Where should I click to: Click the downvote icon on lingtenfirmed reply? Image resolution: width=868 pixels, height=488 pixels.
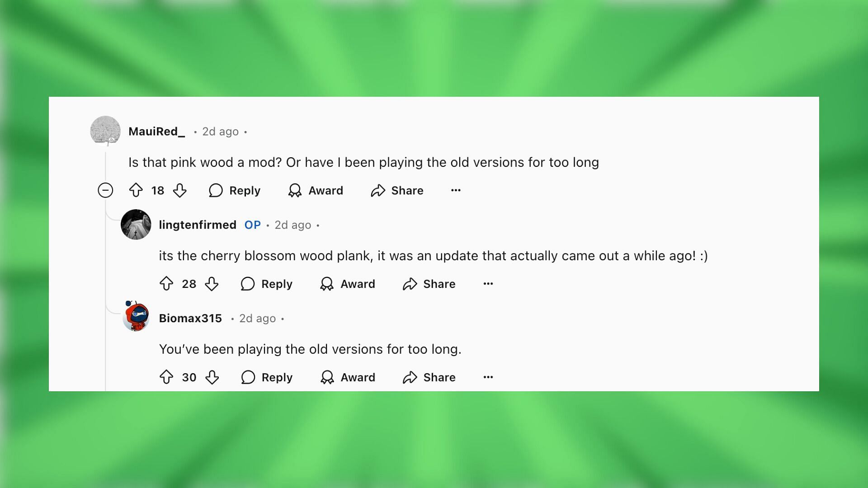(x=211, y=284)
